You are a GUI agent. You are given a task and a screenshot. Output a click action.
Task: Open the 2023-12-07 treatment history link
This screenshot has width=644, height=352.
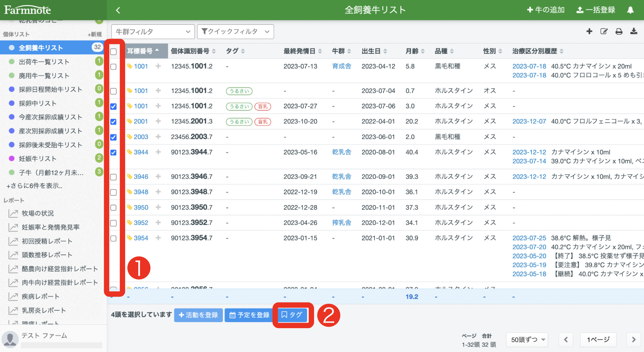(x=529, y=121)
